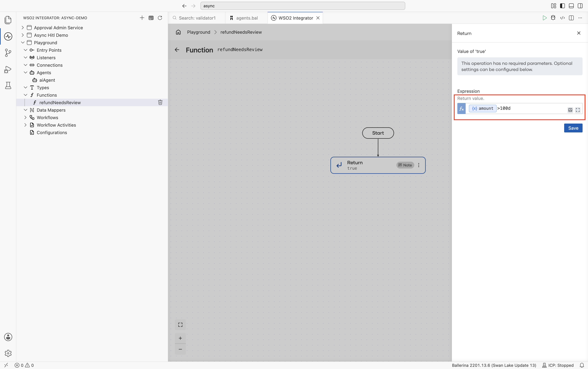
Task: Toggle secondary side bar visibility
Action: (x=580, y=6)
